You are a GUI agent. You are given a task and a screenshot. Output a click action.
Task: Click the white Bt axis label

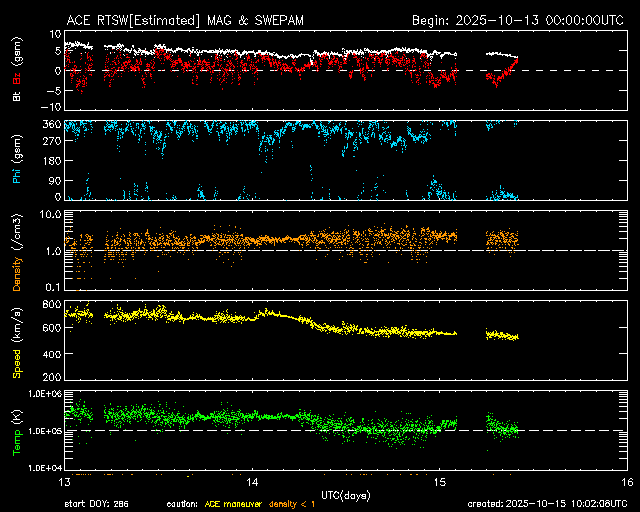tap(16, 97)
